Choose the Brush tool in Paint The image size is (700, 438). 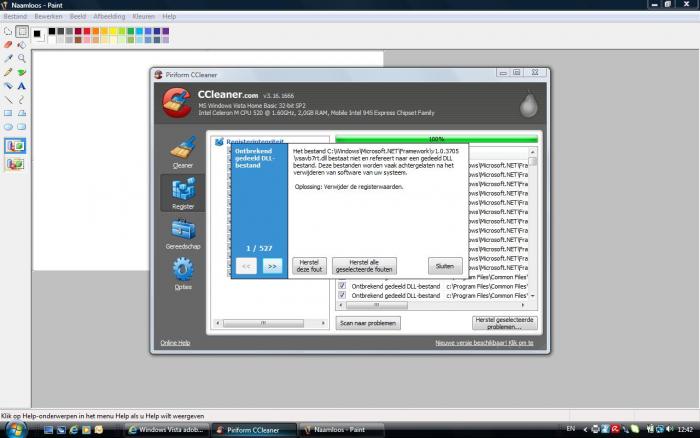22,72
